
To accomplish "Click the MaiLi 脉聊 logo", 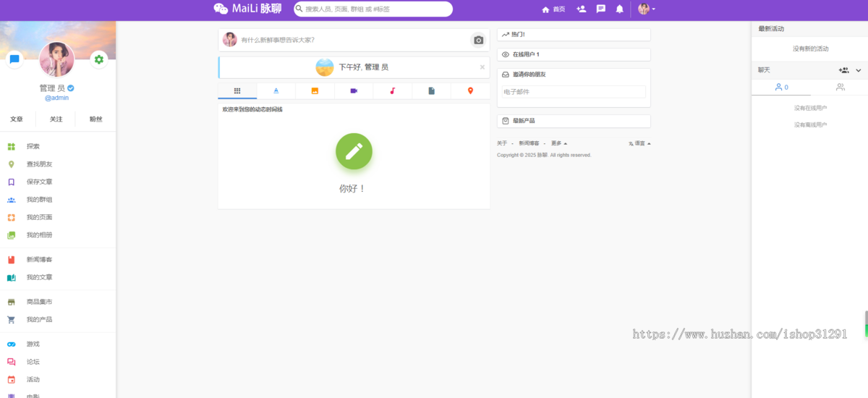I will (x=247, y=9).
